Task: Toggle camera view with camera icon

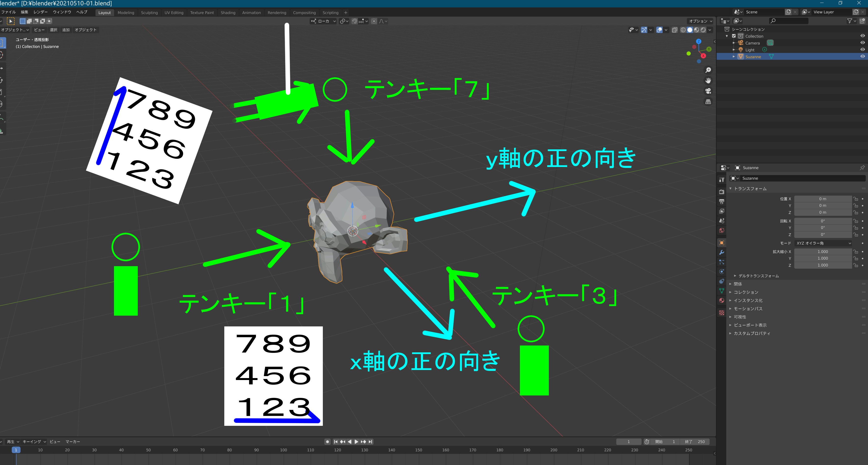Action: pos(708,91)
